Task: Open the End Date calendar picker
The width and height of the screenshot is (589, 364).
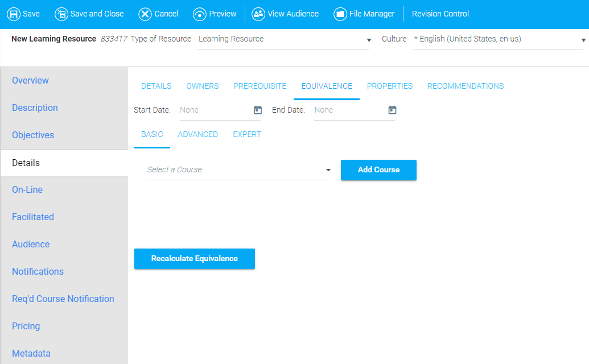Action: [392, 110]
